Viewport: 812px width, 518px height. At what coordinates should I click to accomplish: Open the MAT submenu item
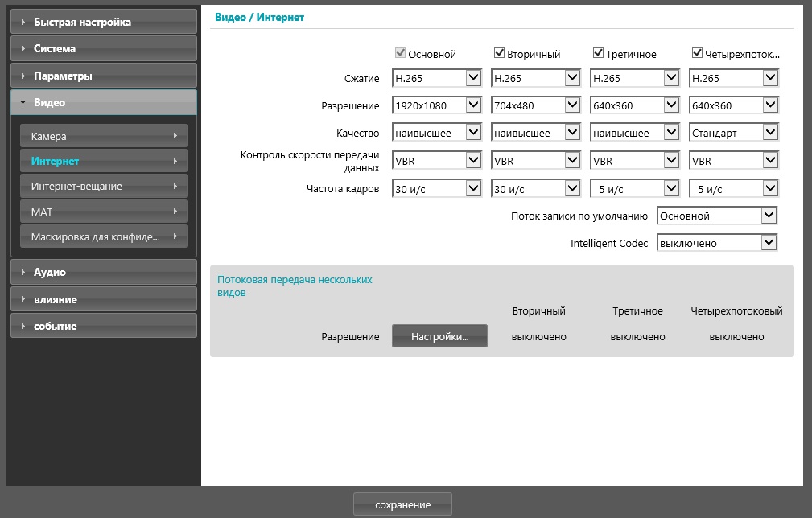click(104, 212)
